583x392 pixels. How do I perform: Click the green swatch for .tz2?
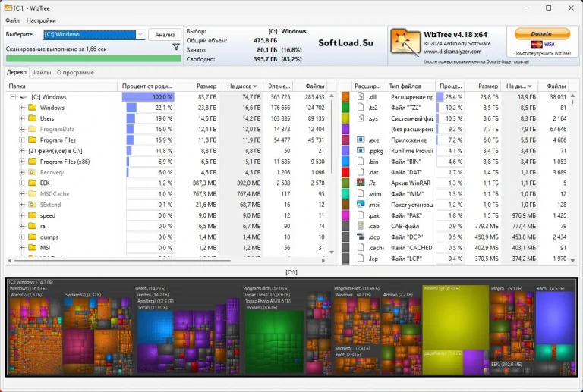pos(345,108)
